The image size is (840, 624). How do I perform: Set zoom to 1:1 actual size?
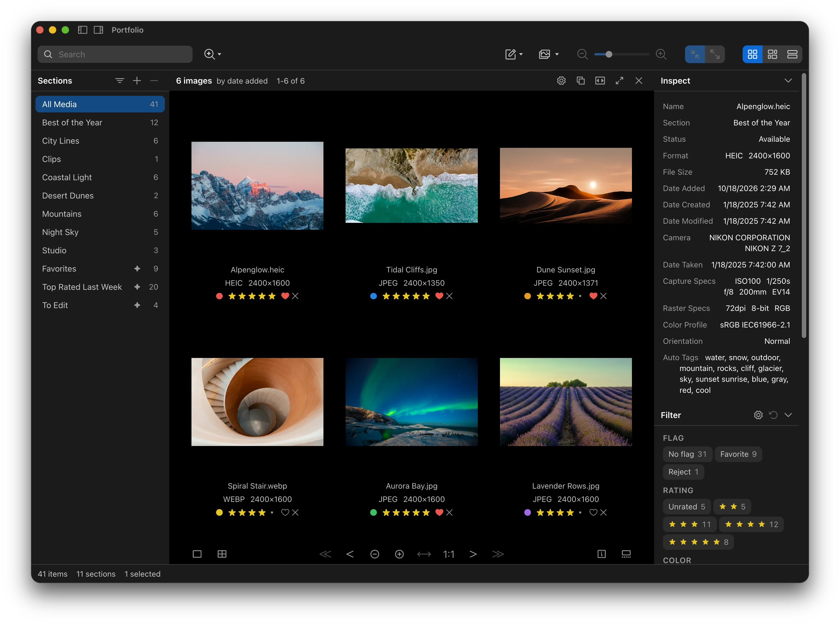(448, 554)
